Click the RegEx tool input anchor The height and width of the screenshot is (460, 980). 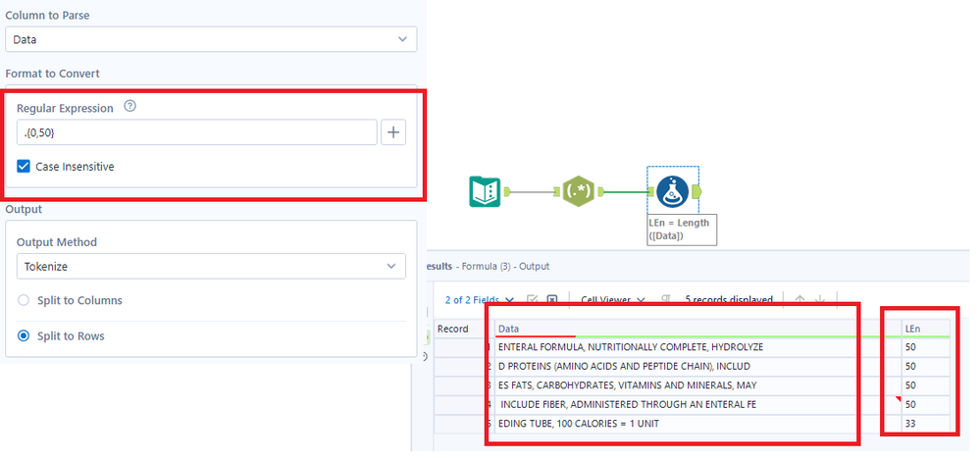(x=557, y=191)
